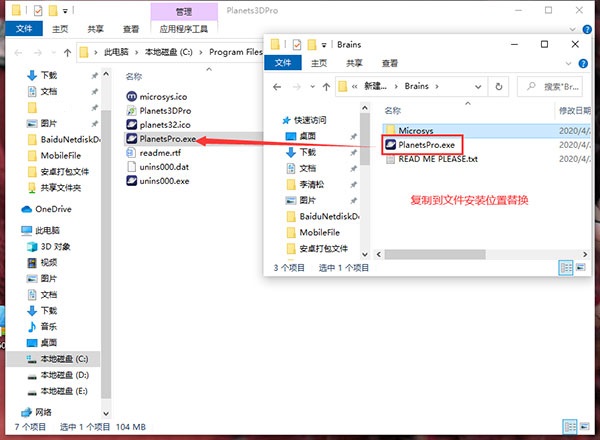The height and width of the screenshot is (440, 600).
Task: Open 文件 menu in Planets3DPro window
Action: pos(24,29)
